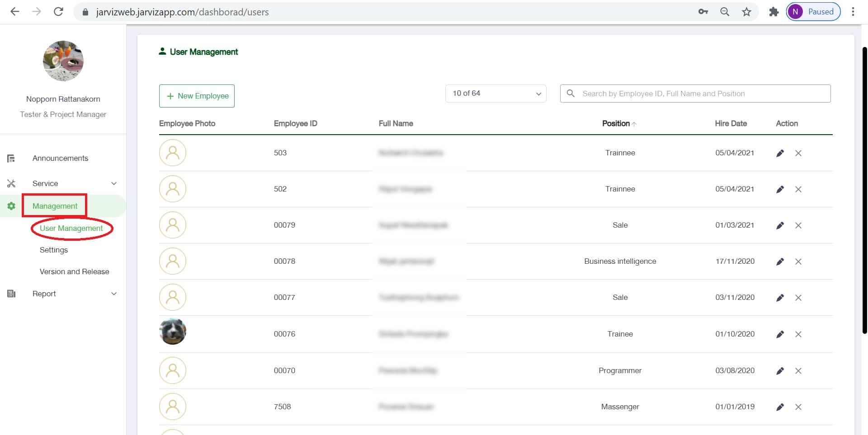Open the dog photo thumbnail of employee 00076
Image resolution: width=868 pixels, height=435 pixels.
tap(173, 332)
